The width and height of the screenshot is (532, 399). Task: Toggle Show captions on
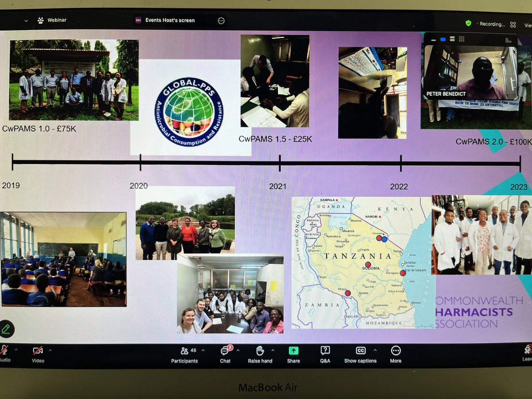coord(360,351)
